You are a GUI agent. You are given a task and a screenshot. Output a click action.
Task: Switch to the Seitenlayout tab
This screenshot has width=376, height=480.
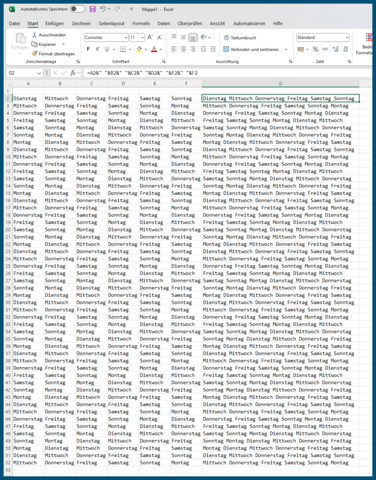pyautogui.click(x=111, y=23)
